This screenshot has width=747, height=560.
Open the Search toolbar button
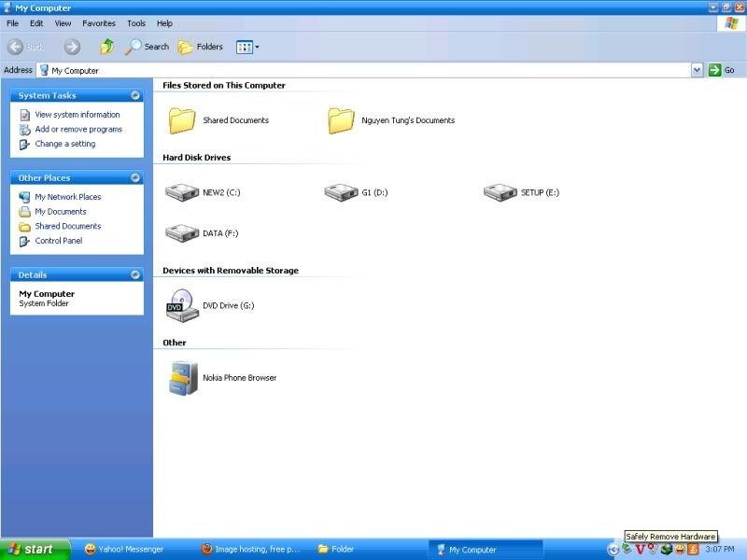(x=147, y=47)
